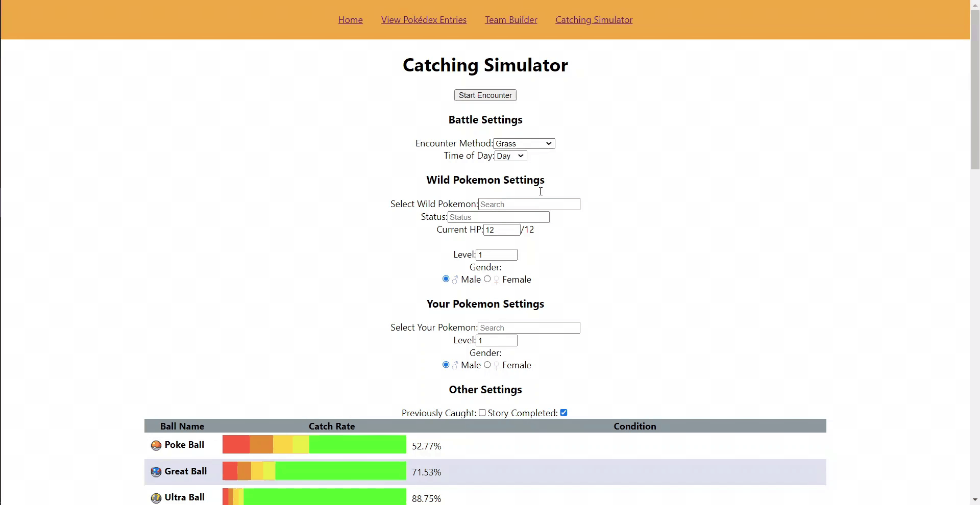Open the Encounter Method dropdown
980x505 pixels.
(523, 143)
